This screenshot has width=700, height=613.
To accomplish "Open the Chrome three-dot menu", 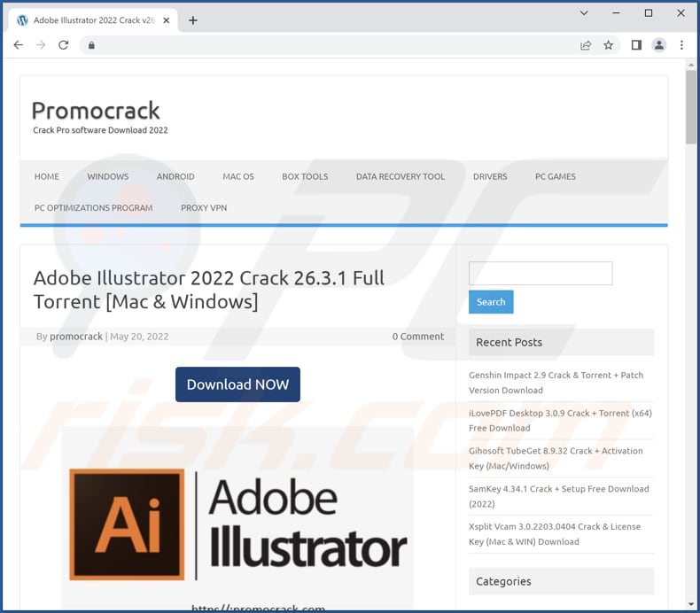I will pyautogui.click(x=681, y=45).
